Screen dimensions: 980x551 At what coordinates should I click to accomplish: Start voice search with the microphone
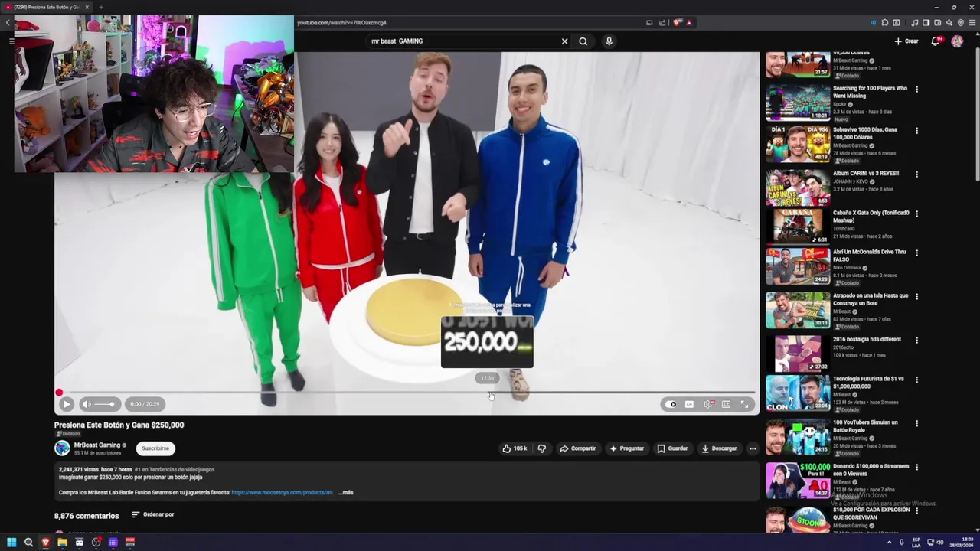[x=609, y=41]
